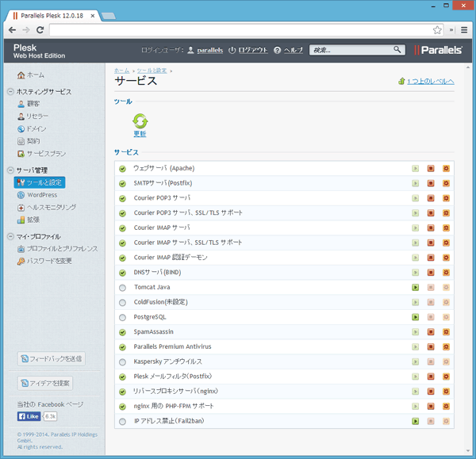Screen dimensions: 476x459
Task: Click the Facebook Like button
Action: tap(29, 416)
